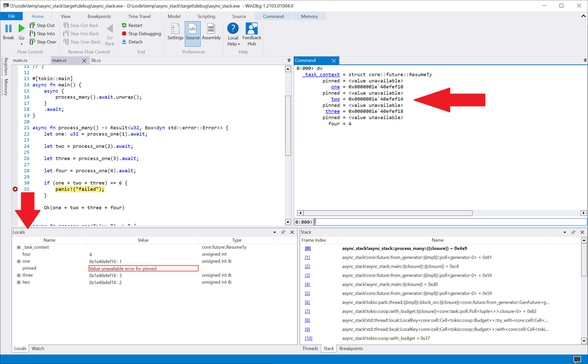Screen dimensions: 588x364
Task: Open Feedback Hub
Action: coord(252,34)
